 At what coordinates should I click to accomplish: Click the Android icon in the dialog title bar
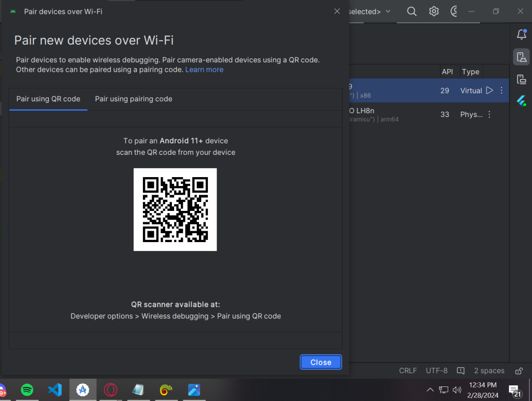[x=13, y=11]
